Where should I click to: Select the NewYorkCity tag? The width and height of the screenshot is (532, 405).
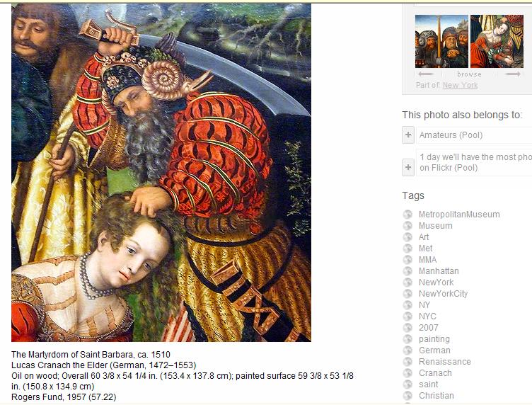click(x=443, y=294)
